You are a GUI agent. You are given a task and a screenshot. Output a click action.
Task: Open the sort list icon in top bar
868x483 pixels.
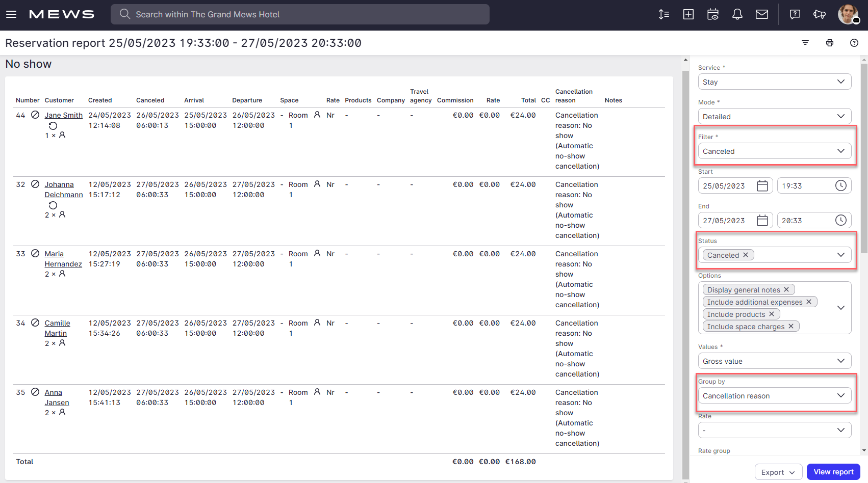click(664, 14)
